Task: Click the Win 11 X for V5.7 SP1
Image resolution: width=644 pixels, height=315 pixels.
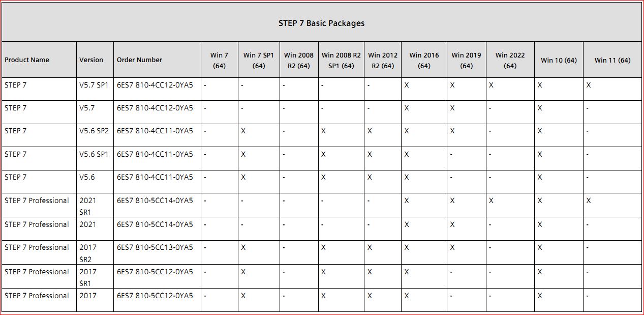Action: (588, 85)
